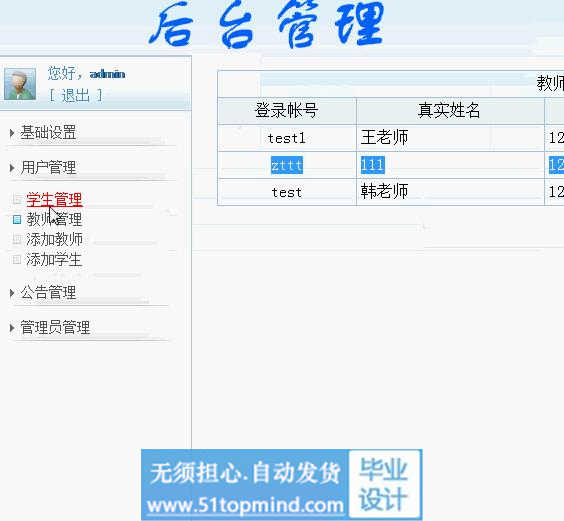
Task: Expand the 基础设置 menu arrow
Action: (12, 133)
